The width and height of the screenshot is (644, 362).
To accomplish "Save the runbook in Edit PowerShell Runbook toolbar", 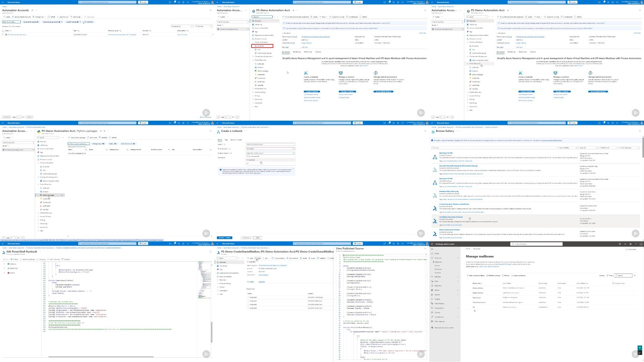I will point(6,259).
